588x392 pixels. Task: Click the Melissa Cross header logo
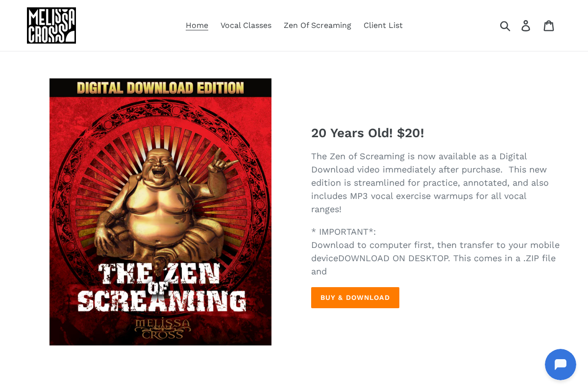[51, 25]
